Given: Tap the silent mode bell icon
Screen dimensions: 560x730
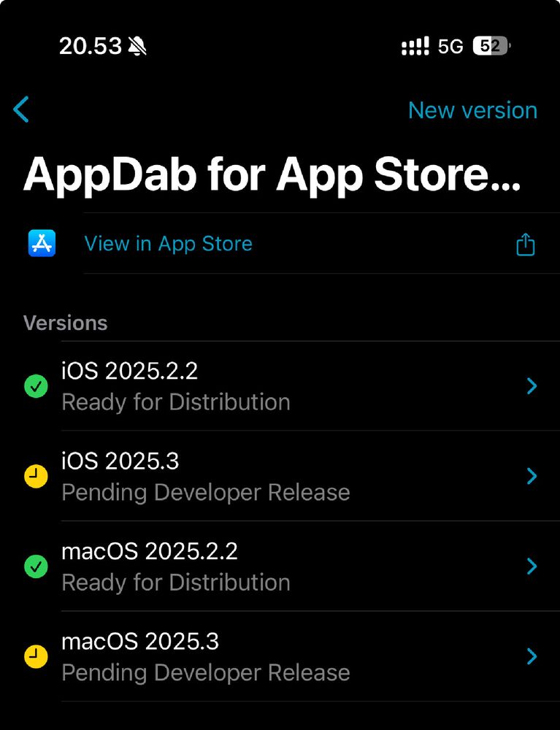Looking at the screenshot, I should coord(137,46).
